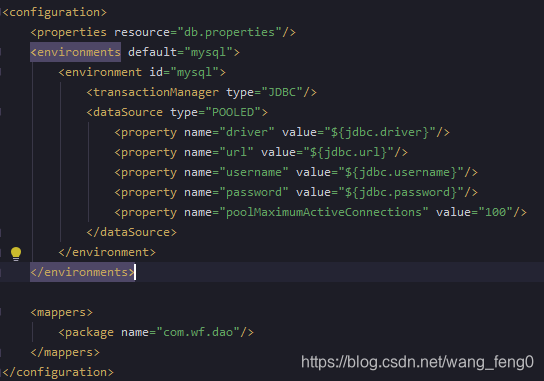Click the ${jdbc.url} value

coord(348,152)
